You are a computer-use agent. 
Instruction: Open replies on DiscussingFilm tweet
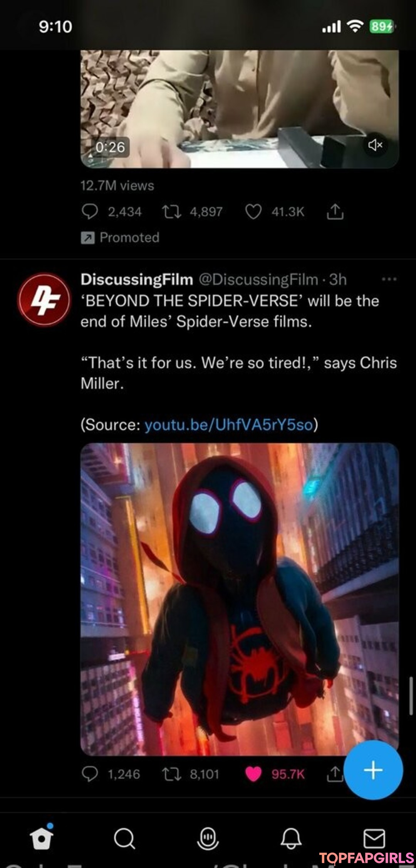click(90, 774)
